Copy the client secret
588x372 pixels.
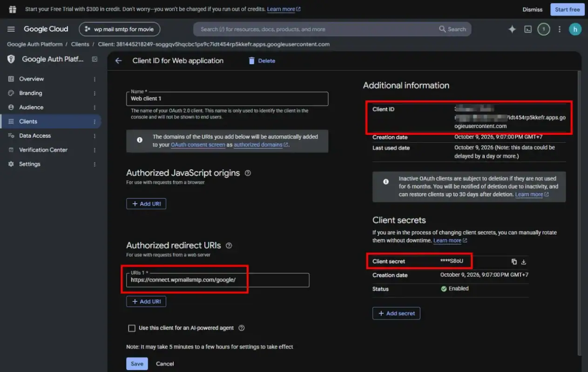[x=514, y=261]
